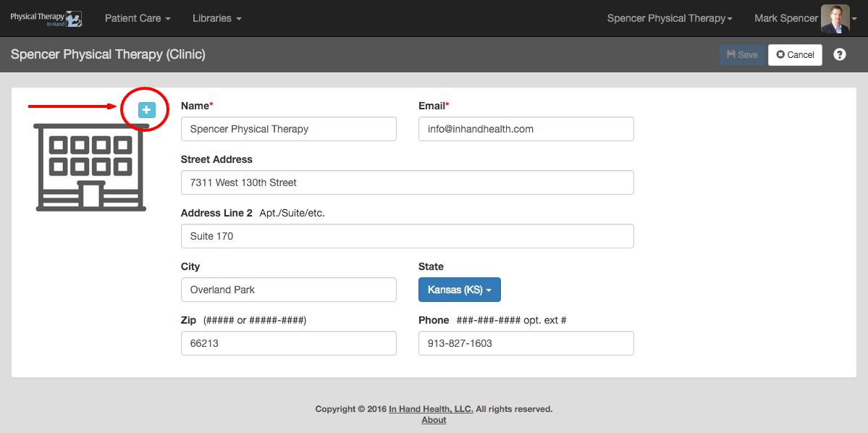868x433 pixels.
Task: Open the Libraries menu
Action: pos(216,18)
